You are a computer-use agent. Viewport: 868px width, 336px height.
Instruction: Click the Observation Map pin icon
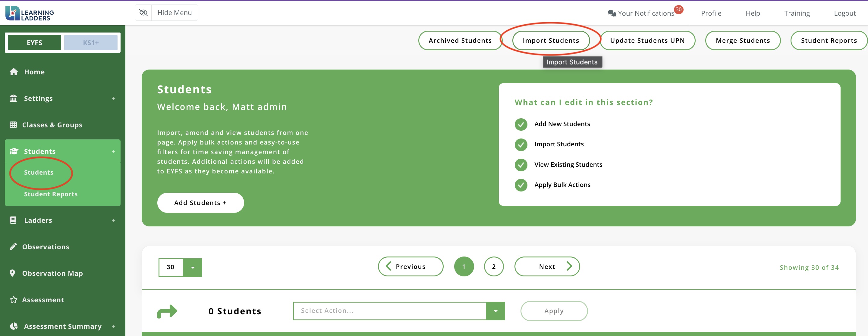(12, 273)
